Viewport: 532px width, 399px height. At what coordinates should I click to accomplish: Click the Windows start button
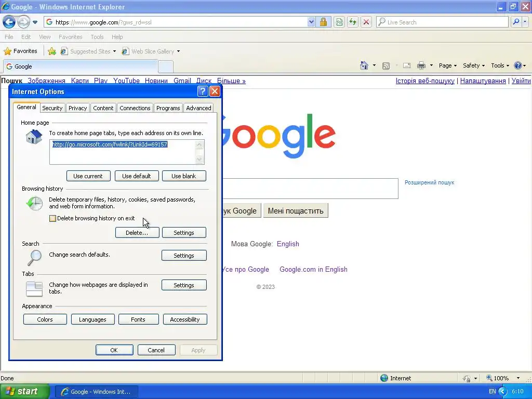pyautogui.click(x=24, y=391)
